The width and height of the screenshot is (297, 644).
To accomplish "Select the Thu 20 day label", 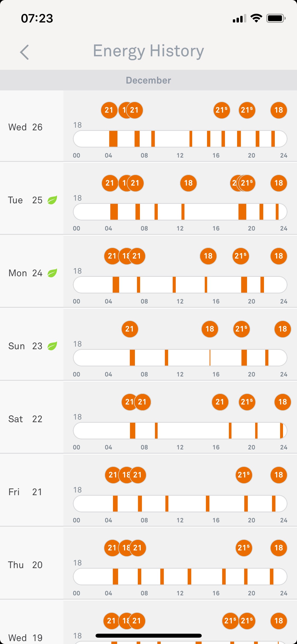I will click(25, 565).
